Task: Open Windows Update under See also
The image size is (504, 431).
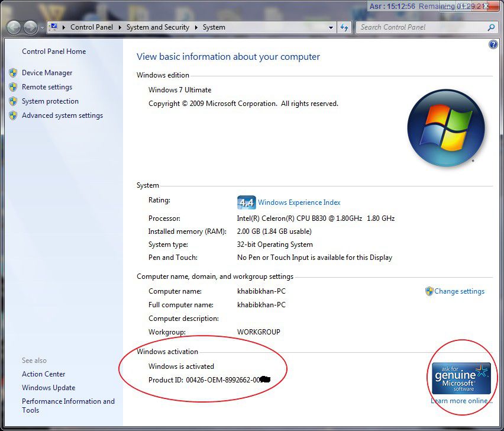Action: (x=49, y=387)
